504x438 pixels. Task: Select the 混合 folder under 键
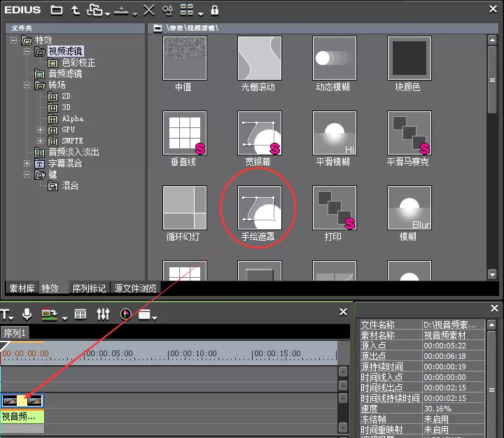[x=70, y=185]
